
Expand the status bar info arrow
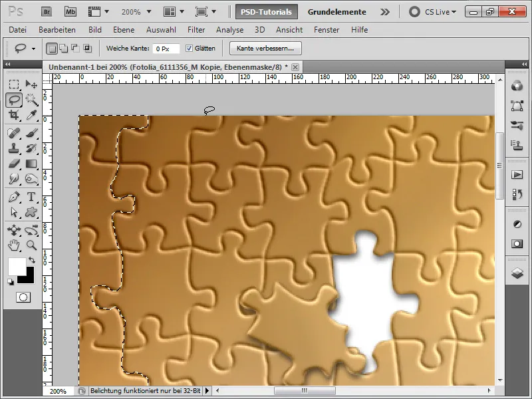point(207,391)
